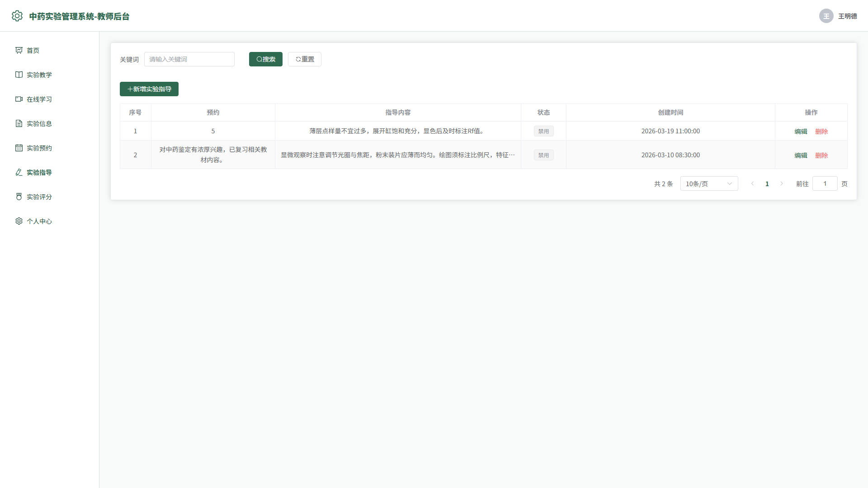The width and height of the screenshot is (868, 488).
Task: Go to previous page with left chevron
Action: [x=753, y=183]
